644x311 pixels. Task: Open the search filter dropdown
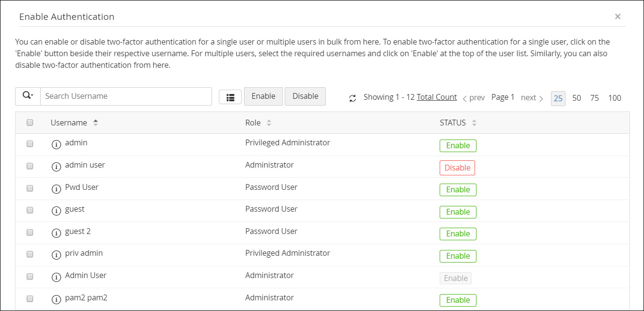pos(28,96)
